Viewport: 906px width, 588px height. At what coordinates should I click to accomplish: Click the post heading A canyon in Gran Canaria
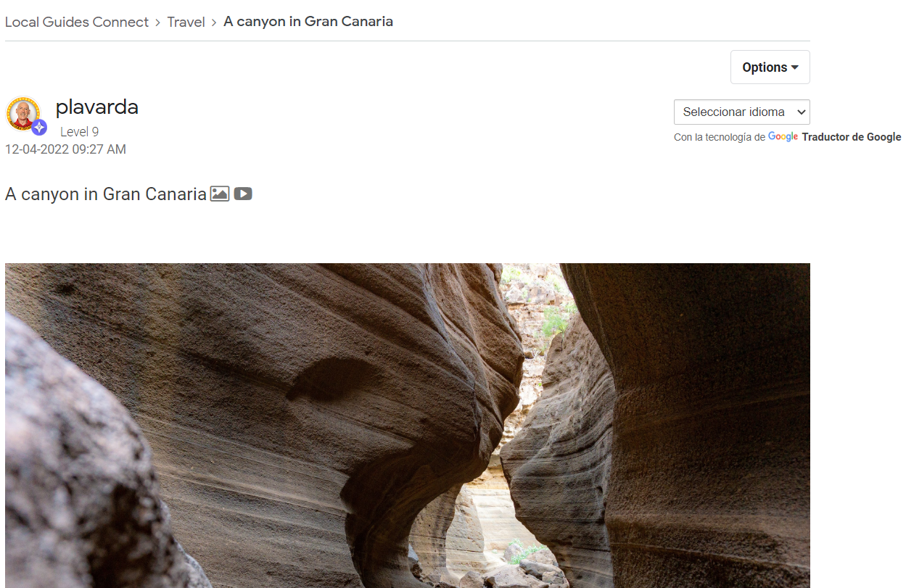[x=106, y=194]
